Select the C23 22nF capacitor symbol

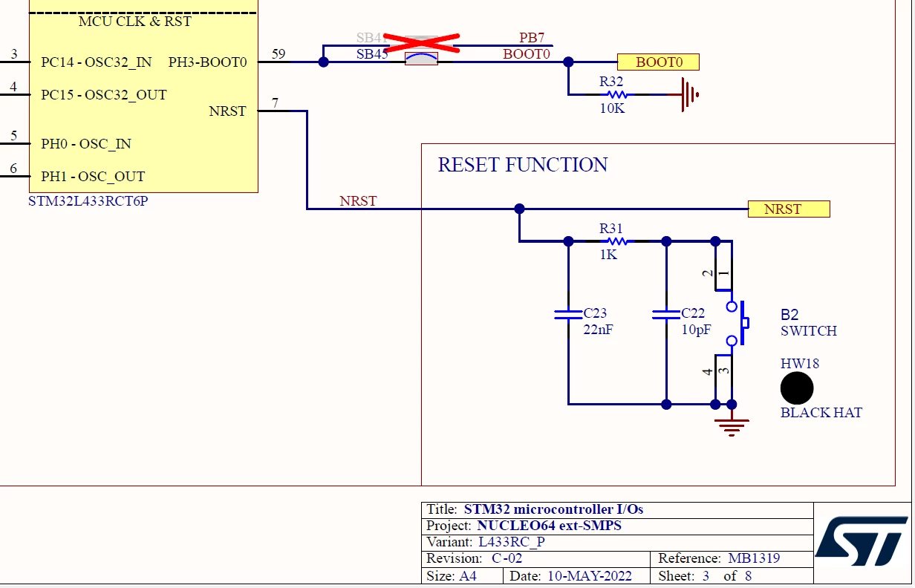click(x=568, y=315)
